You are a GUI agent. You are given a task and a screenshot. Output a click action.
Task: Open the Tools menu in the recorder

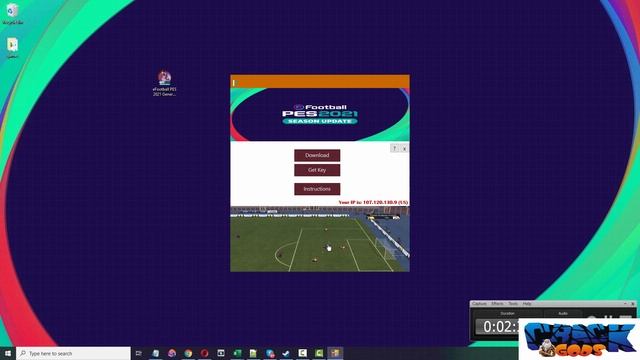[513, 304]
